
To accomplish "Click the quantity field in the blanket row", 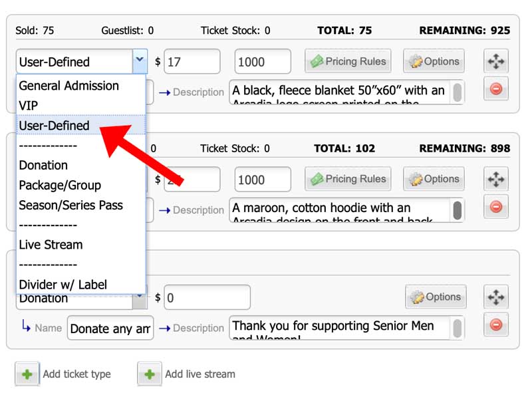I will click(263, 61).
